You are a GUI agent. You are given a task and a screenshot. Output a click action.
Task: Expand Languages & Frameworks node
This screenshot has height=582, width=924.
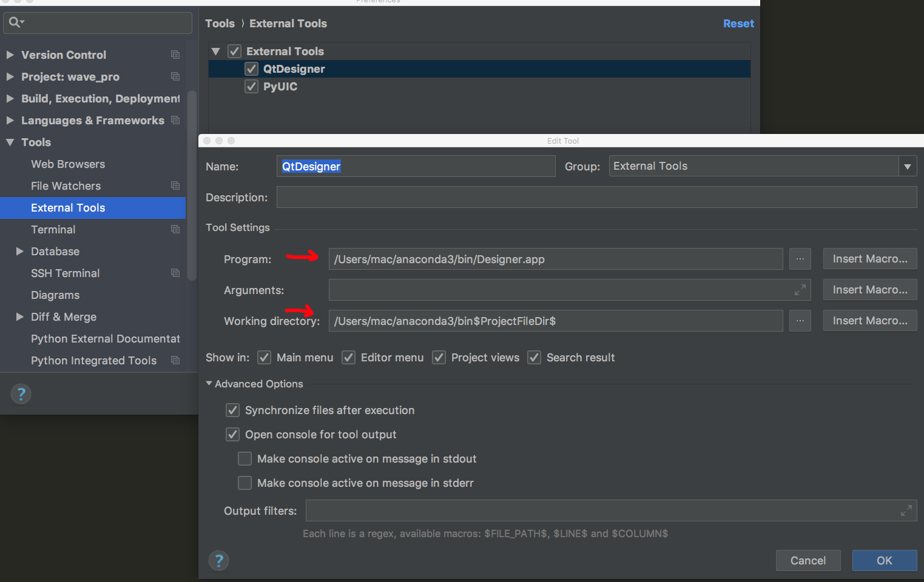click(10, 120)
